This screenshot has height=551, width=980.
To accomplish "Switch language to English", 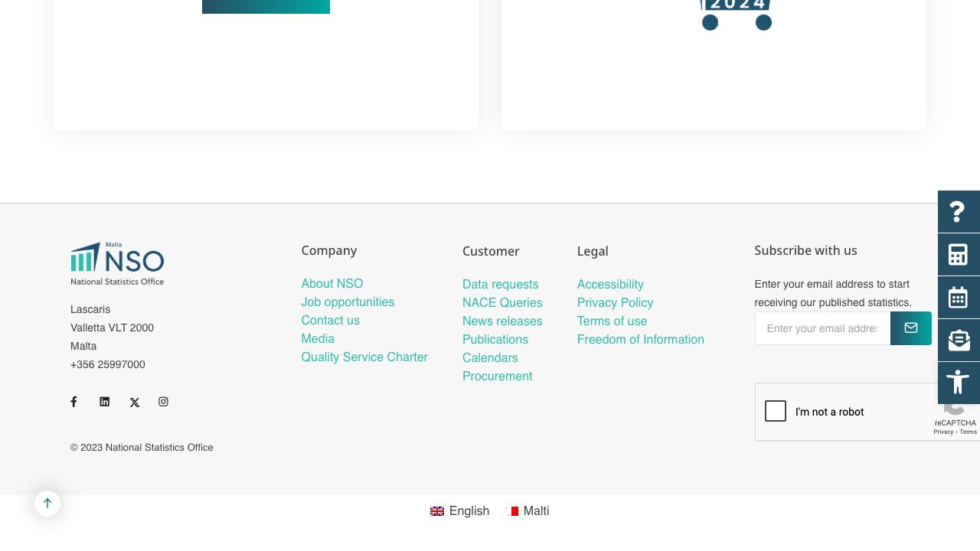I will click(459, 511).
